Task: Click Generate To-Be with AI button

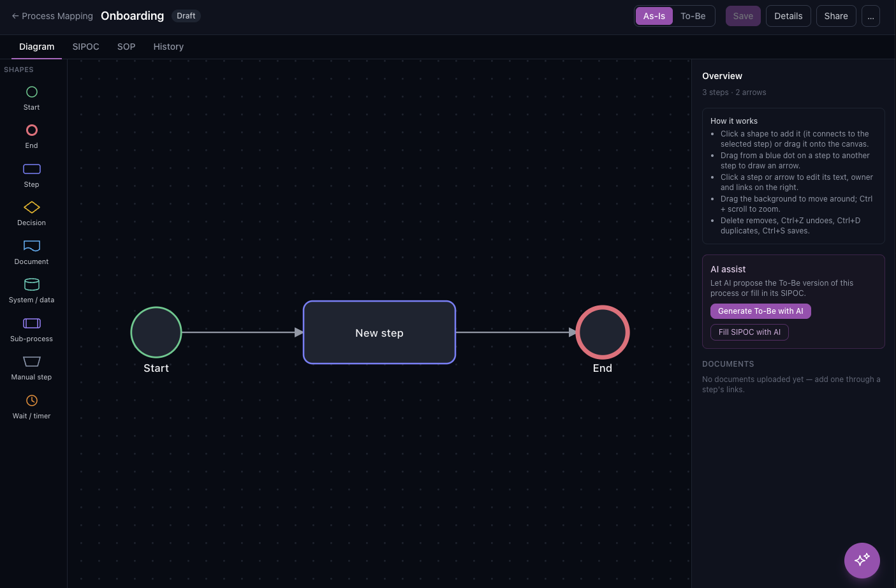Action: coord(761,311)
